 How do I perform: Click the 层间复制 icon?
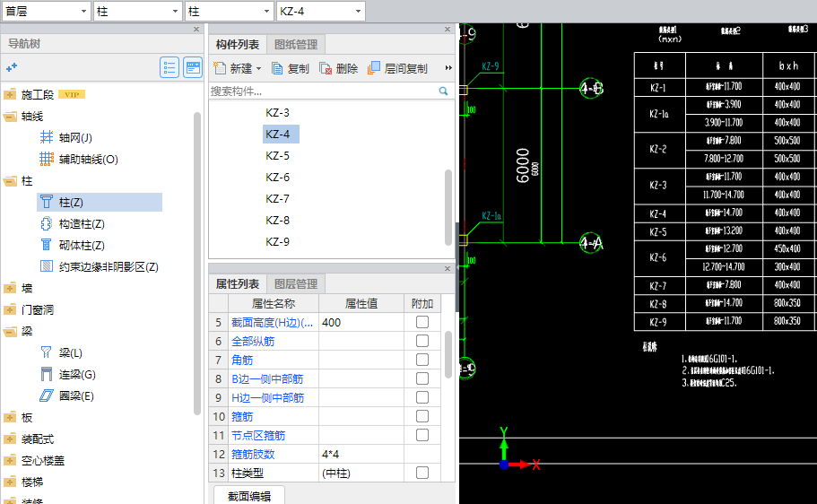click(374, 68)
